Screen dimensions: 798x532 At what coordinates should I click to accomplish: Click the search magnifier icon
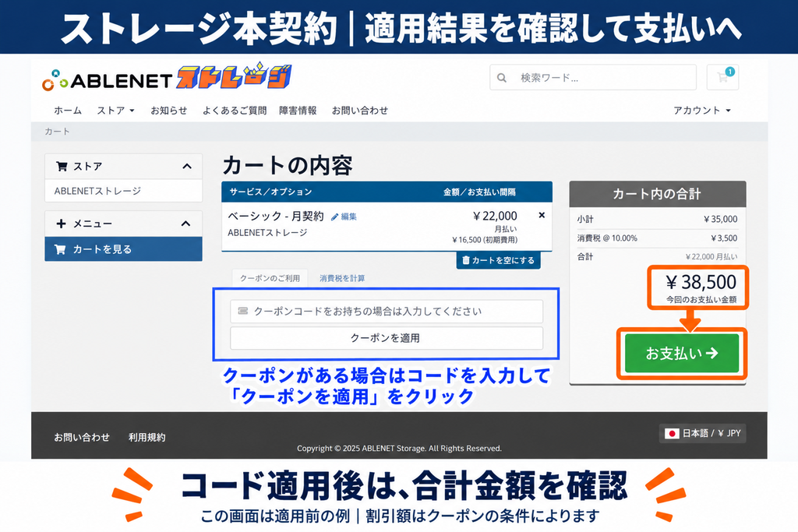pos(502,78)
